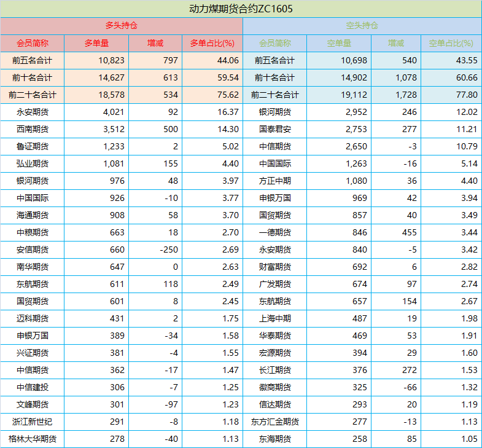This screenshot has height=448, width=482.
Task: Click the 77.80 percentage cell
Action: 467,95
